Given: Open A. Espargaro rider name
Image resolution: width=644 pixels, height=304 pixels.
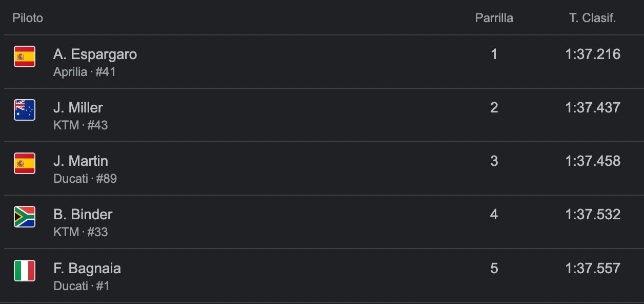Looking at the screenshot, I should pyautogui.click(x=95, y=54).
